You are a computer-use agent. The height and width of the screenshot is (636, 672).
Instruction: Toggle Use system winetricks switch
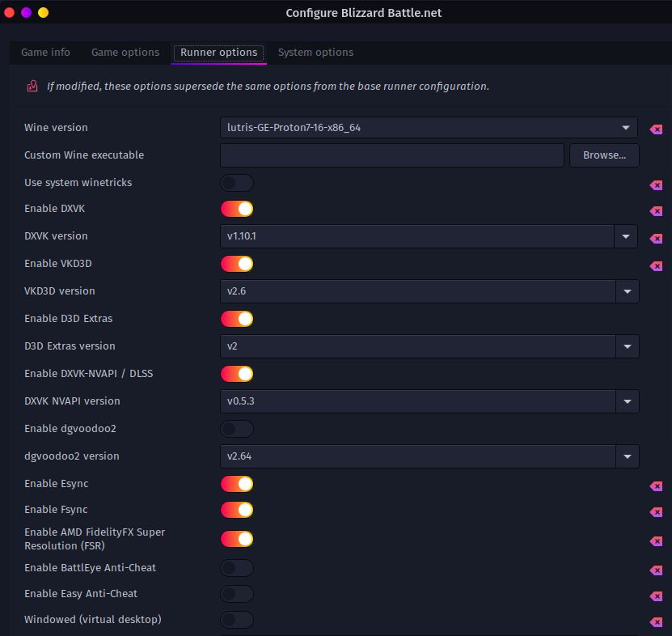coord(237,183)
